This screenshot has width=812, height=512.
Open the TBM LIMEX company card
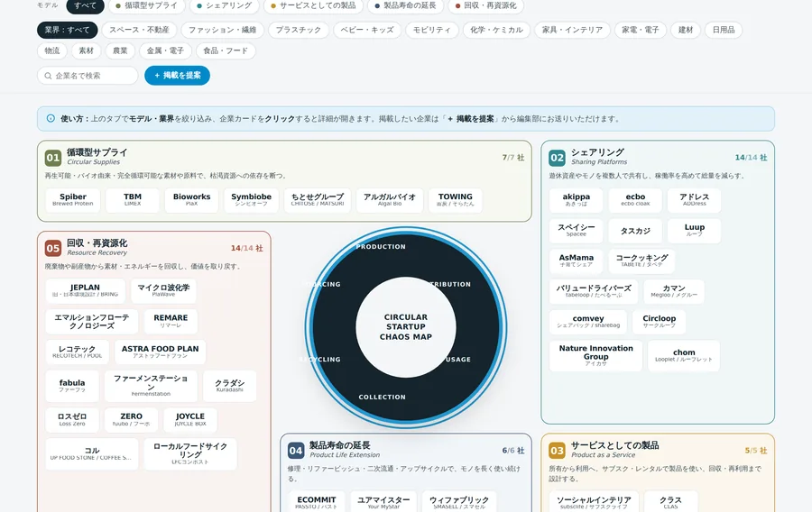133,200
